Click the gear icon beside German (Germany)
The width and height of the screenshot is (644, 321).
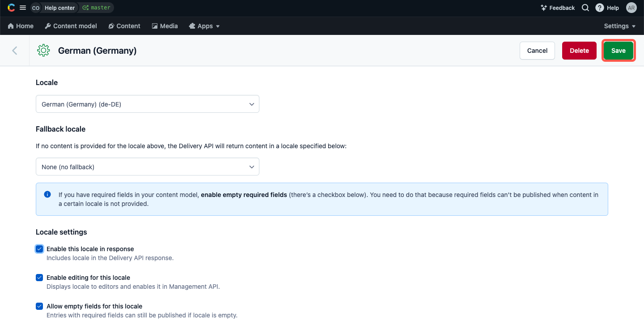(x=43, y=50)
